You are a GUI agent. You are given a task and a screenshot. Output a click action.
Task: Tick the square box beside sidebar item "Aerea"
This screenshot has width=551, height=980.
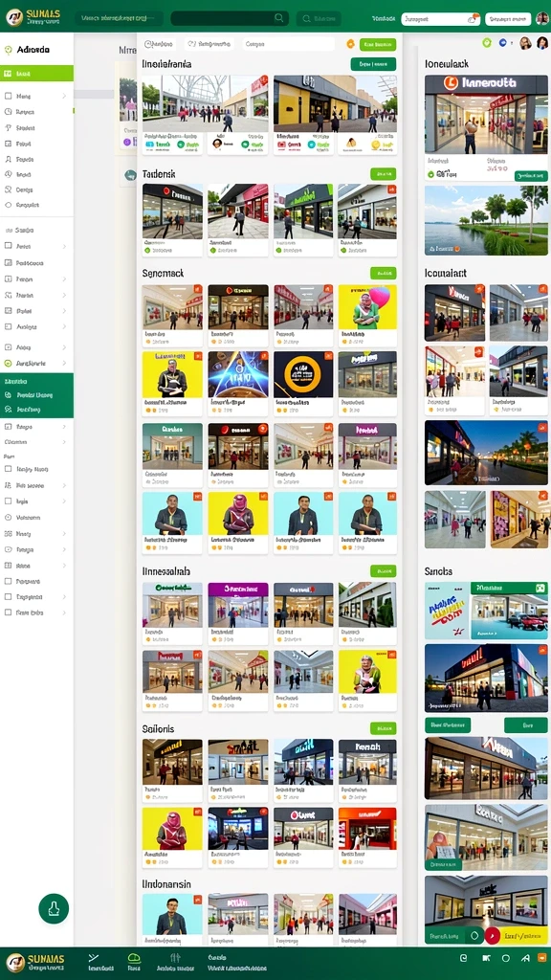tap(8, 246)
